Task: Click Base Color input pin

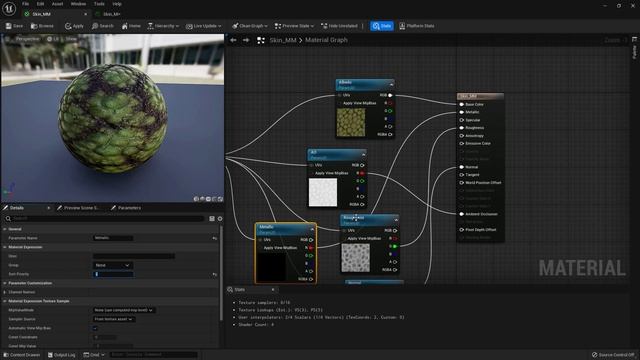Action: click(462, 104)
